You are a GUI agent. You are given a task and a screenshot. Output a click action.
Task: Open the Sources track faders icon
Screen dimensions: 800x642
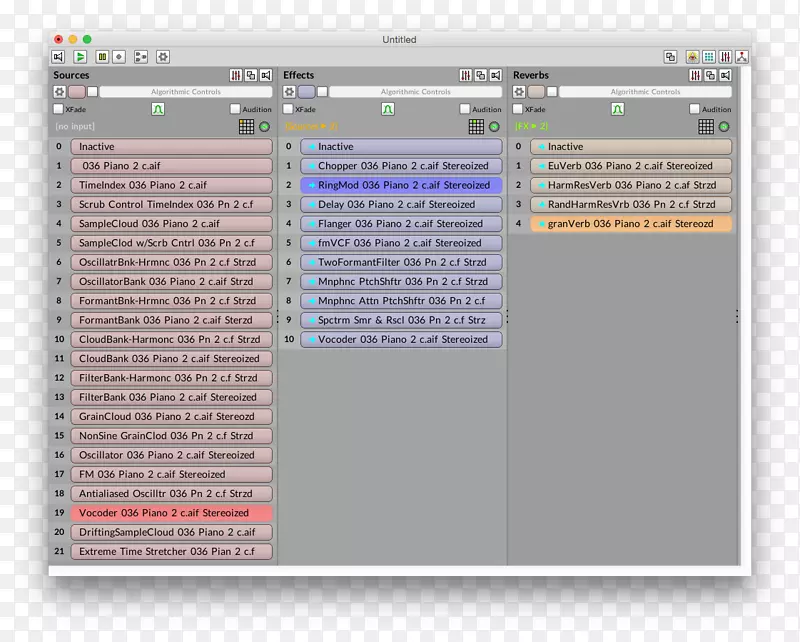pyautogui.click(x=236, y=76)
